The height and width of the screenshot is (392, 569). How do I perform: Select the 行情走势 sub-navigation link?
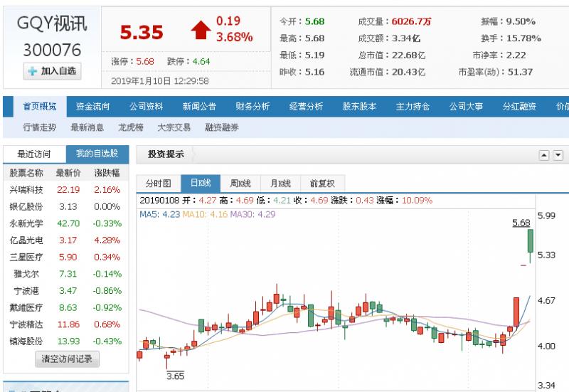(40, 127)
